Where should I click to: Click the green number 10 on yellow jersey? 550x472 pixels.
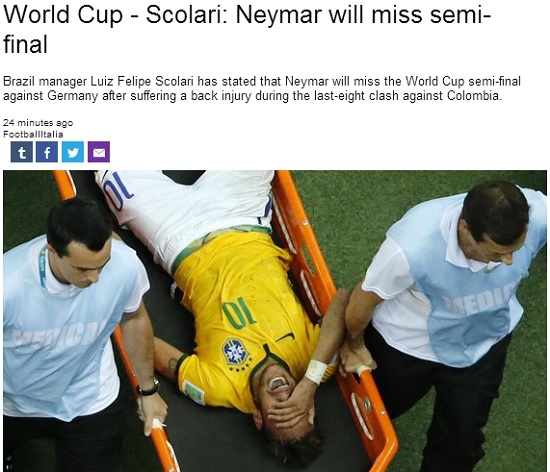[239, 312]
